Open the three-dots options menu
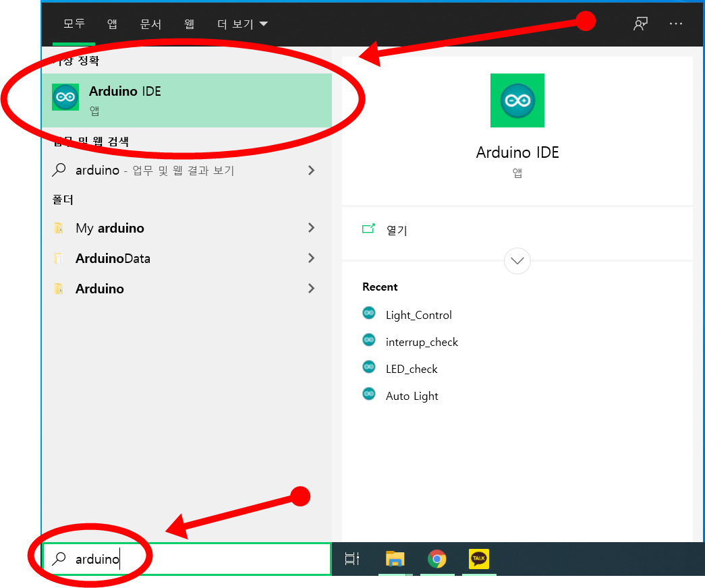The width and height of the screenshot is (705, 588). coord(676,24)
